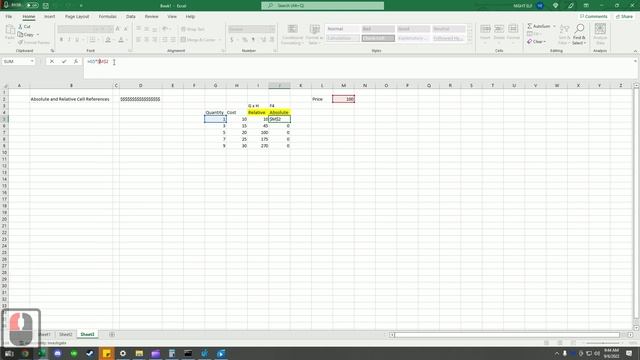Apply the Check Cell style

point(378,38)
